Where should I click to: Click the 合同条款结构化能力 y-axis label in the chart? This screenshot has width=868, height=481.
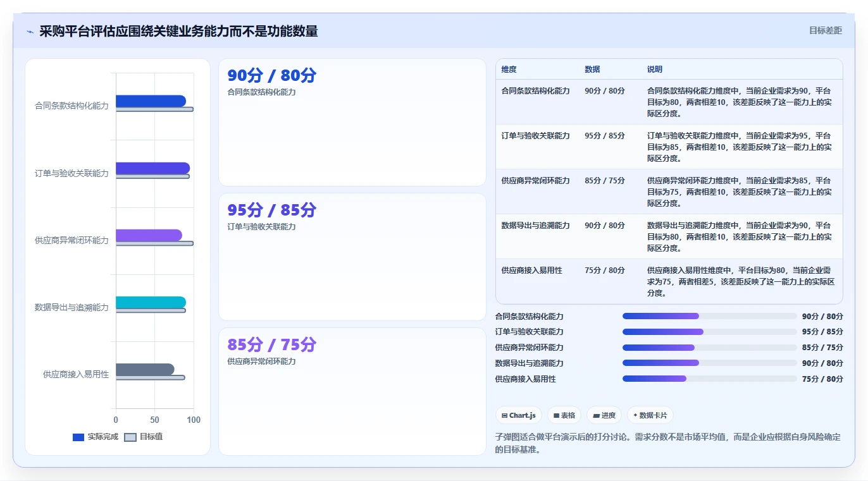coord(71,106)
